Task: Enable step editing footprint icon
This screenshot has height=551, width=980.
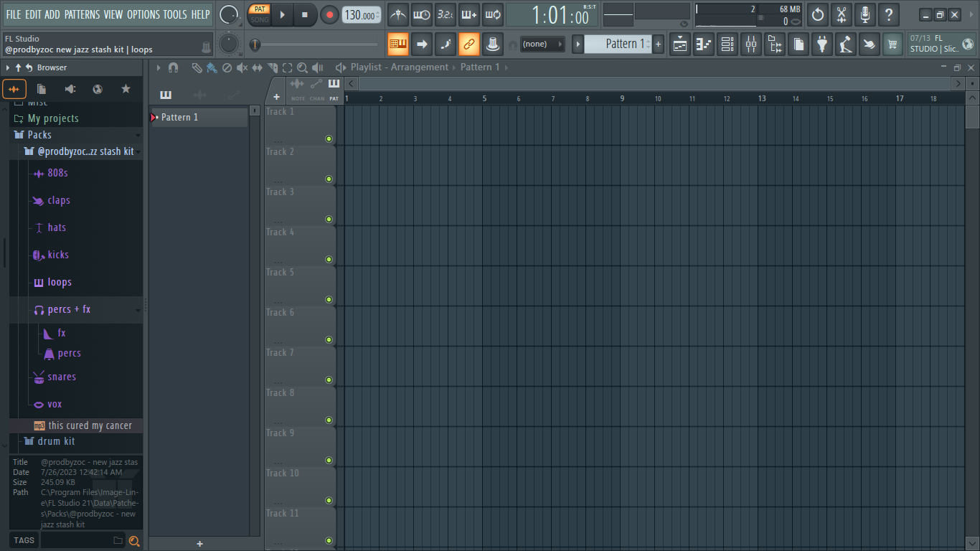Action: tap(446, 44)
